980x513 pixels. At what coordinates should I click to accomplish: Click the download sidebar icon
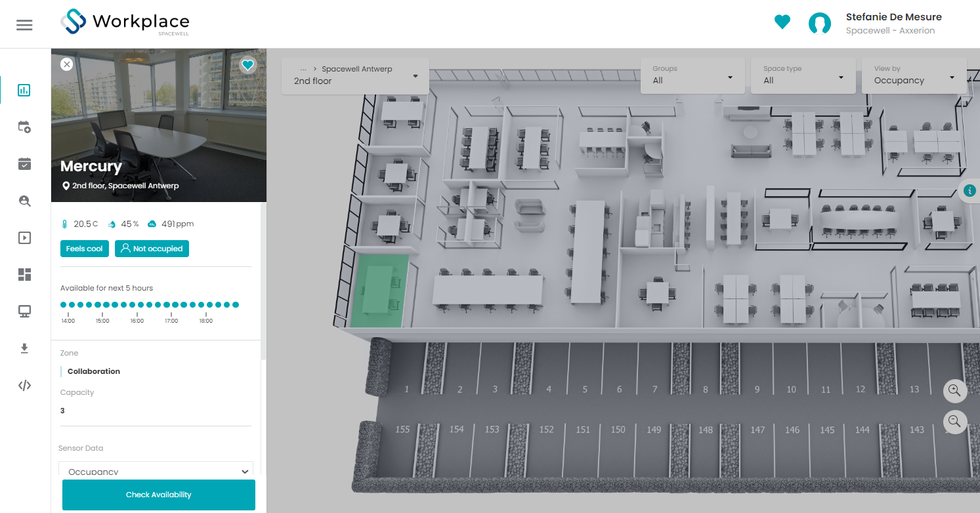click(x=24, y=348)
